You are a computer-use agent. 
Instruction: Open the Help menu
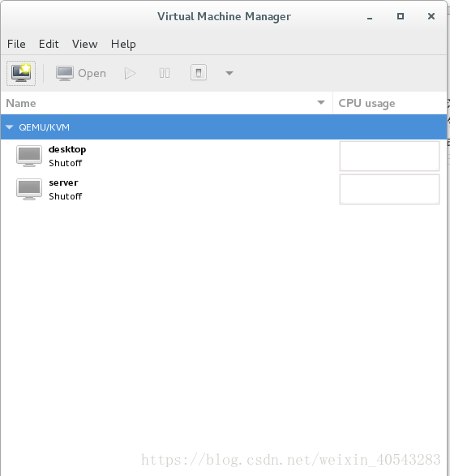(123, 45)
